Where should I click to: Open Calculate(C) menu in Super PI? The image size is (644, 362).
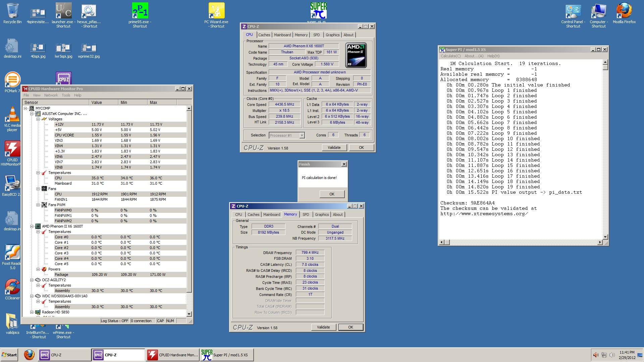[450, 56]
